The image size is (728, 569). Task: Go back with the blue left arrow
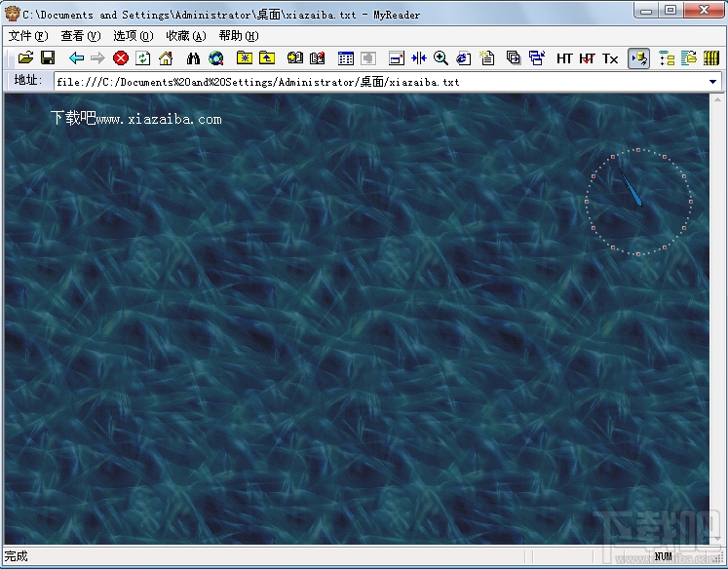[x=76, y=58]
